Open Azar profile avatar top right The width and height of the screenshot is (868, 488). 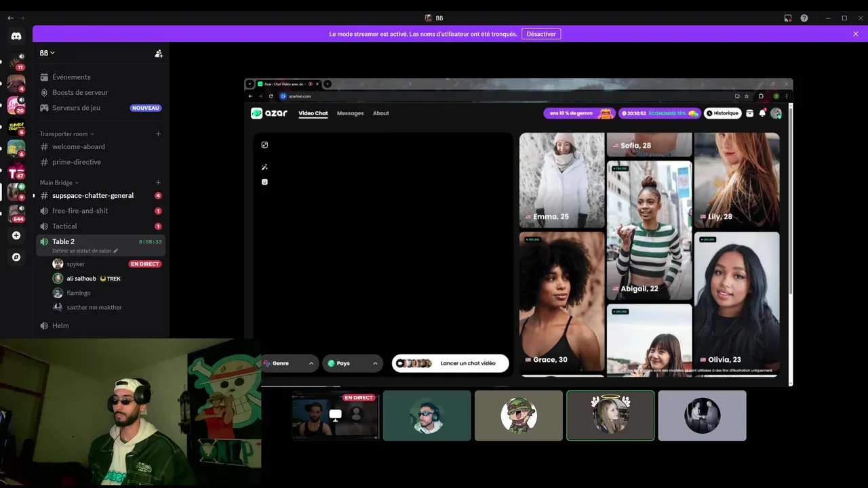point(776,113)
